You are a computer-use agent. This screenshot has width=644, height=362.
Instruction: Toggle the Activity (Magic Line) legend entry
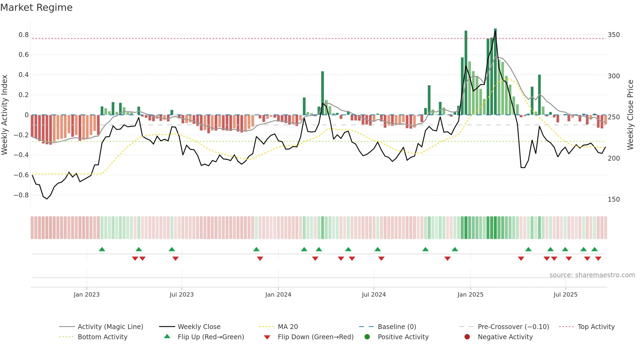coord(101,327)
